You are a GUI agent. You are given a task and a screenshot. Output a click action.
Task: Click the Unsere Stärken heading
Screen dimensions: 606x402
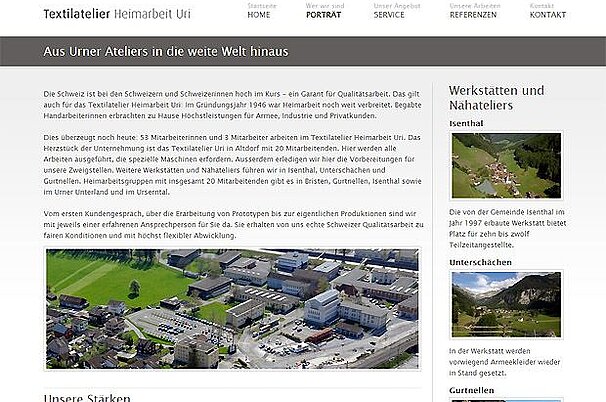(x=86, y=398)
